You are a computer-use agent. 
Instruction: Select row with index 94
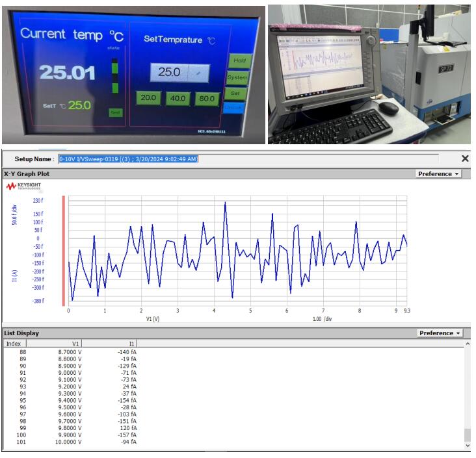pyautogui.click(x=70, y=394)
